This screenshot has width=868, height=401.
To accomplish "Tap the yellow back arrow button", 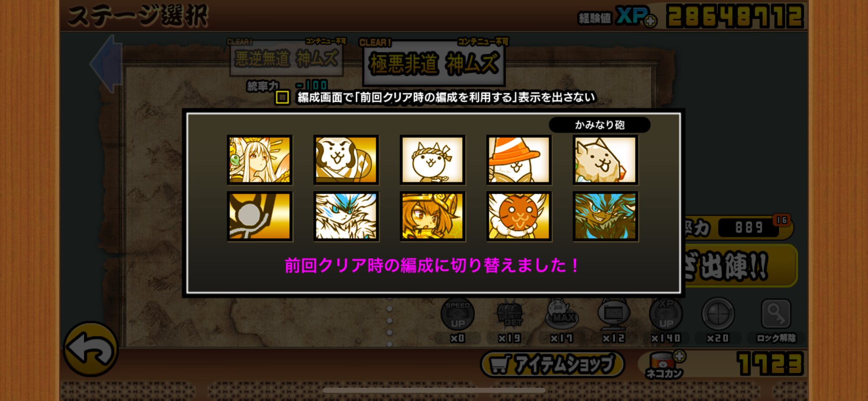I will pyautogui.click(x=91, y=349).
